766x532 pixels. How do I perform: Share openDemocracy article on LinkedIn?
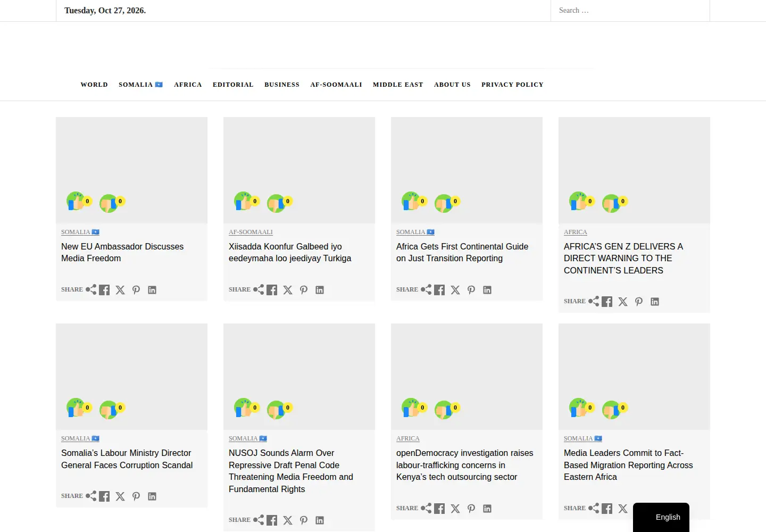(x=487, y=509)
